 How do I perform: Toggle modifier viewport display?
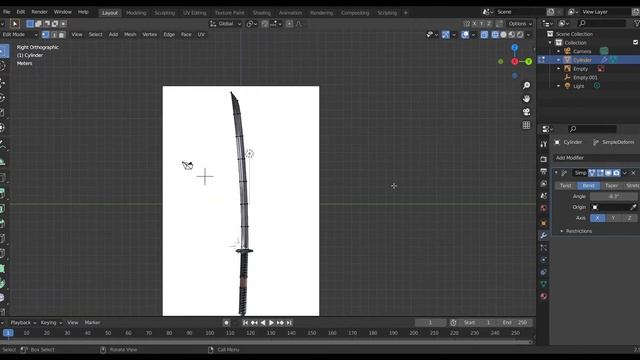tap(608, 173)
